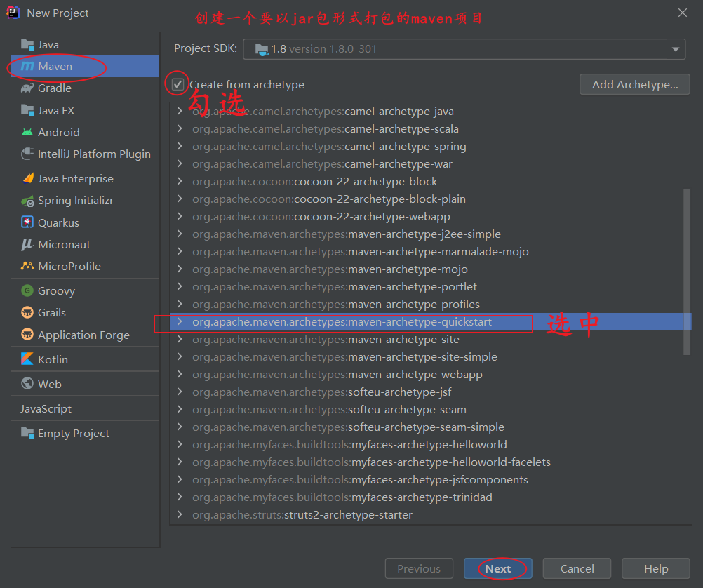This screenshot has width=703, height=588.
Task: Select cocoon-22-archetype-block-plain row
Action: [430, 199]
